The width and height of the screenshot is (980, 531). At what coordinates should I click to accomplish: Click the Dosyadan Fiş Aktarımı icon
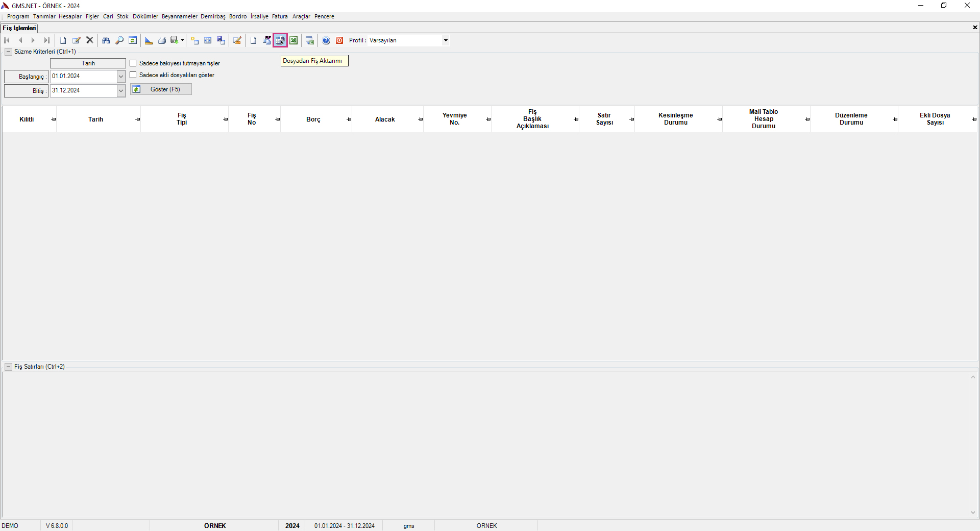click(x=280, y=40)
